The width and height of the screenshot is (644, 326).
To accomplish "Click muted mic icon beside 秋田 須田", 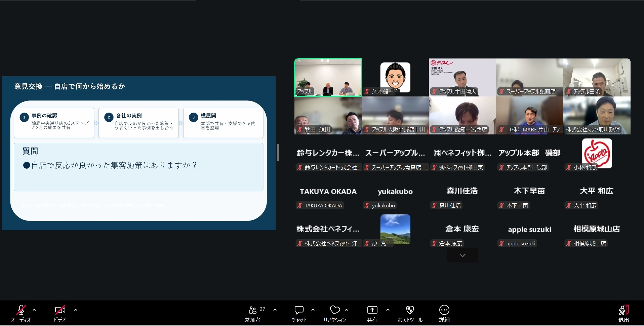I will (300, 129).
